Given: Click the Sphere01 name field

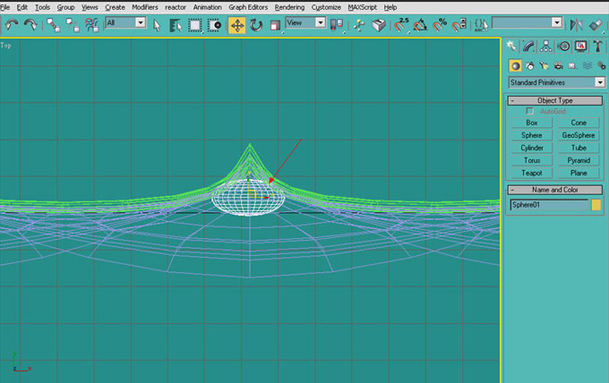Looking at the screenshot, I should point(549,205).
